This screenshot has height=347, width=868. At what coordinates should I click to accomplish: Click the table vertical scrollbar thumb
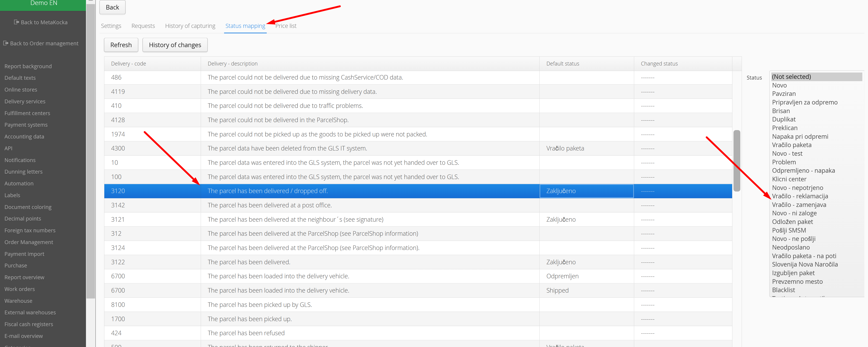click(x=737, y=160)
